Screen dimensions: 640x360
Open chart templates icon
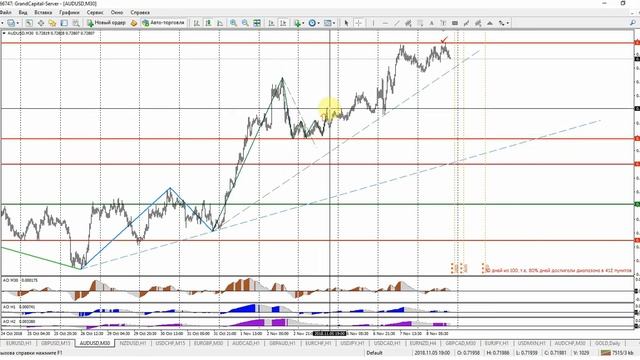click(x=327, y=23)
